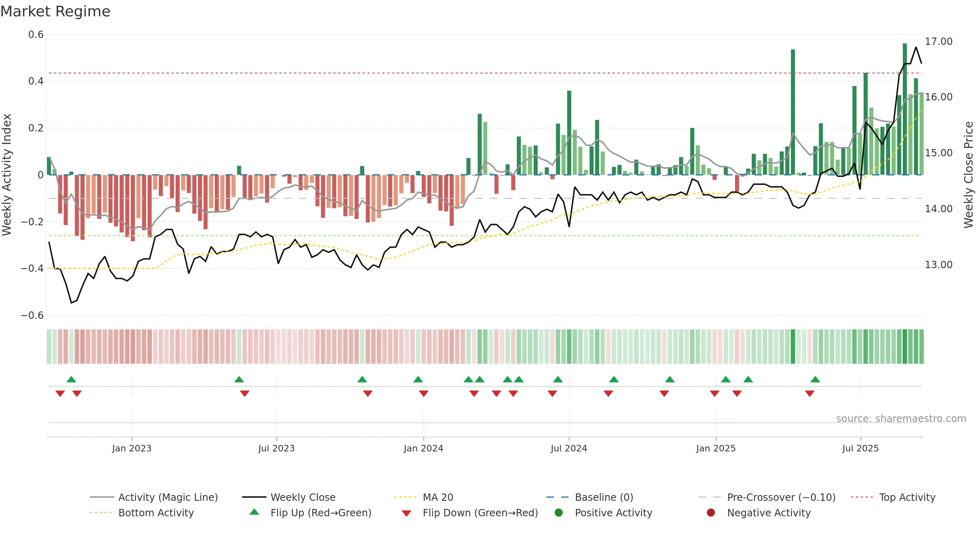The height and width of the screenshot is (551, 980).
Task: Click the last flip-up marker before Jul 2025
Action: click(815, 379)
